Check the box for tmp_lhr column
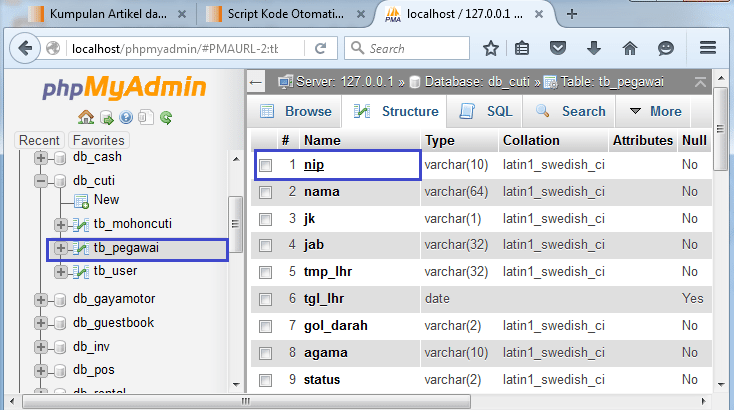 [x=265, y=272]
